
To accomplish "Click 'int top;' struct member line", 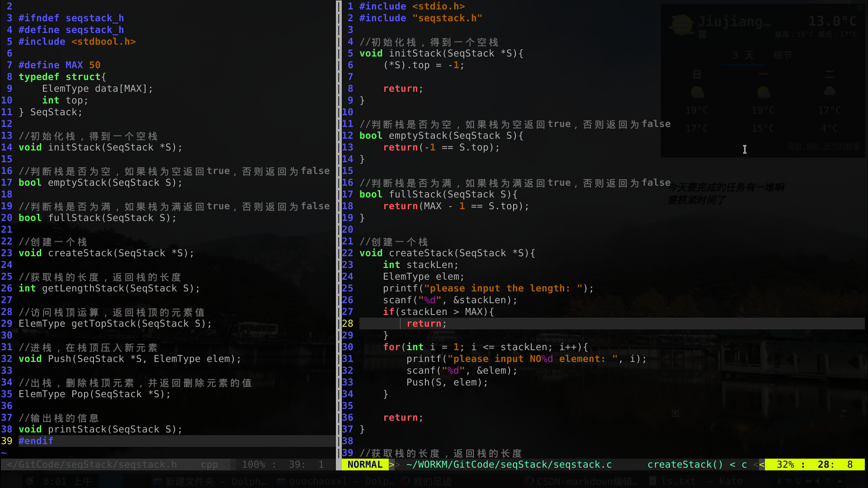I will click(x=65, y=100).
